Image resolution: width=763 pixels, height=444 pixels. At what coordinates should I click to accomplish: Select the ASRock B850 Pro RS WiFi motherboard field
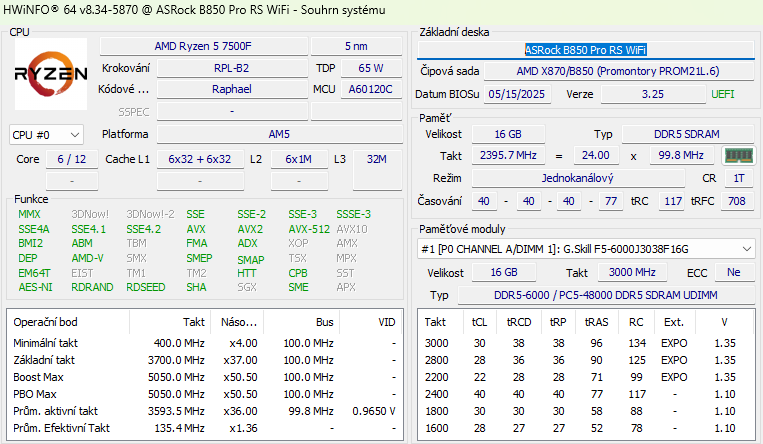[x=585, y=50]
